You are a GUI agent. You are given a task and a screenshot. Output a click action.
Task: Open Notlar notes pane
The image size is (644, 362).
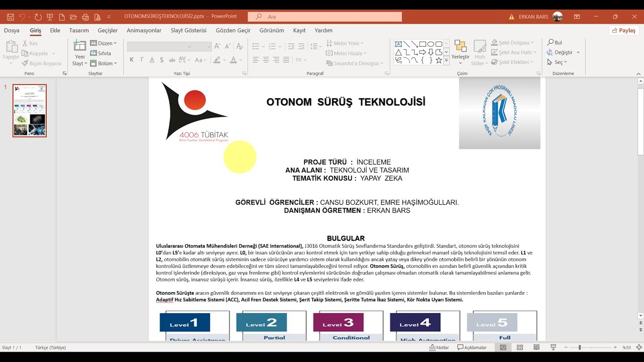pyautogui.click(x=439, y=347)
